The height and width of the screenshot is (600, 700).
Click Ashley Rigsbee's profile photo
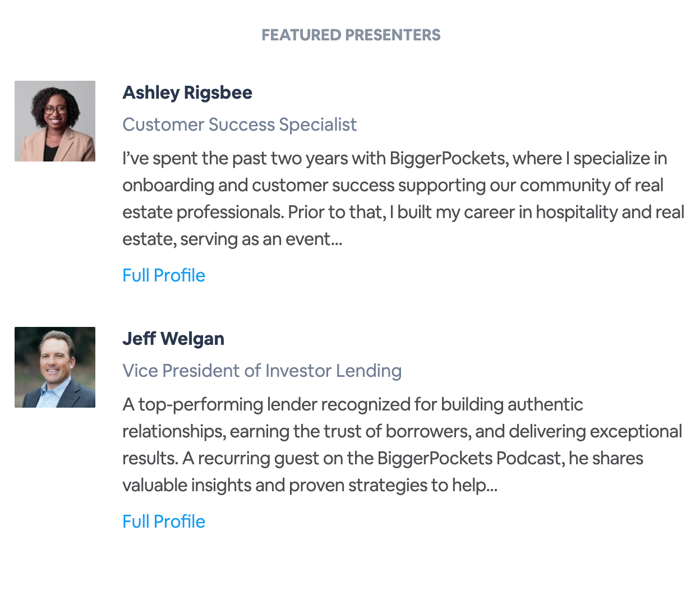[x=55, y=121]
